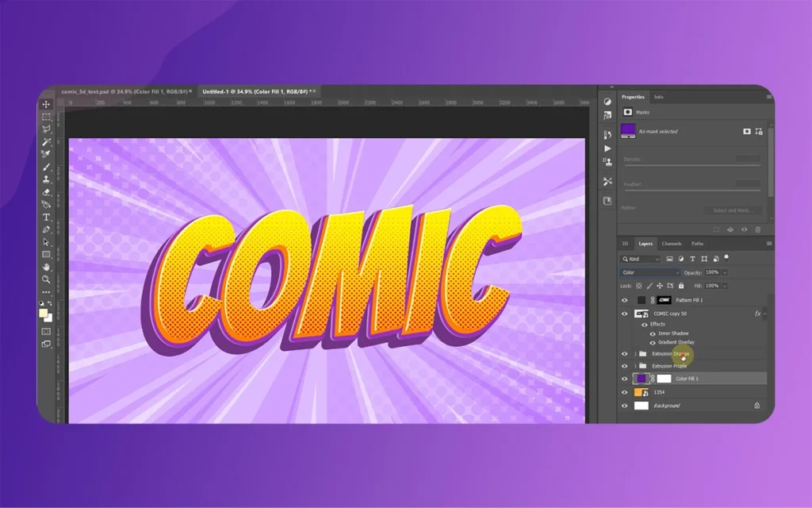Click the foreground color swatch
This screenshot has width=812, height=508.
[44, 313]
